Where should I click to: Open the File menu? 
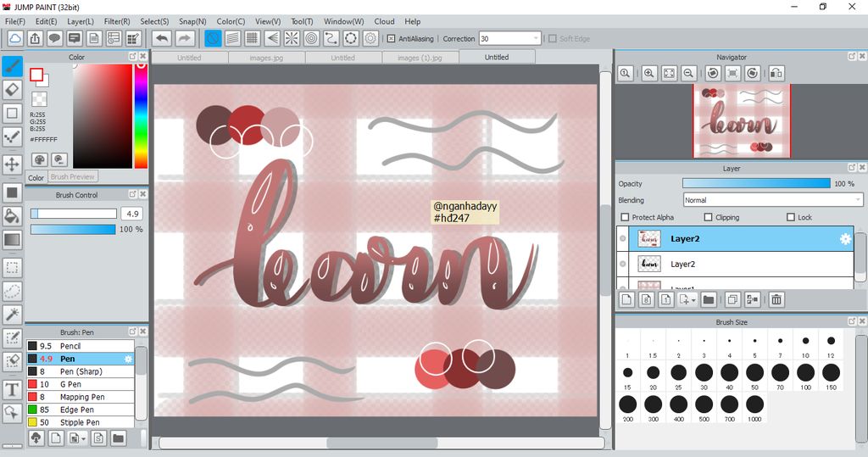tap(15, 21)
